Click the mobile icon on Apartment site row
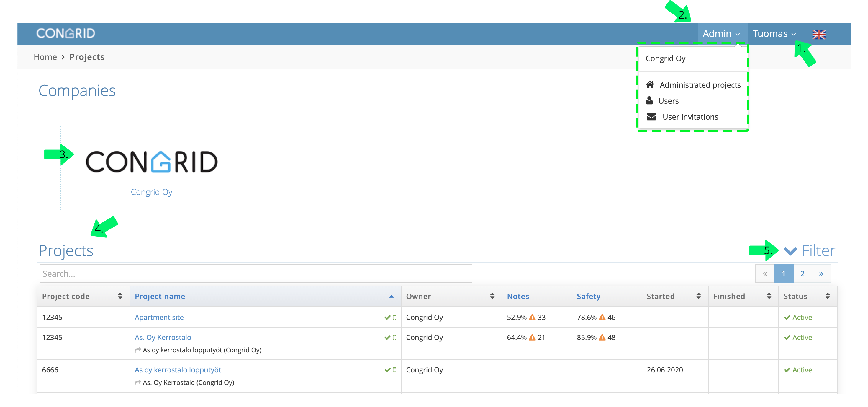The image size is (868, 407). [394, 317]
